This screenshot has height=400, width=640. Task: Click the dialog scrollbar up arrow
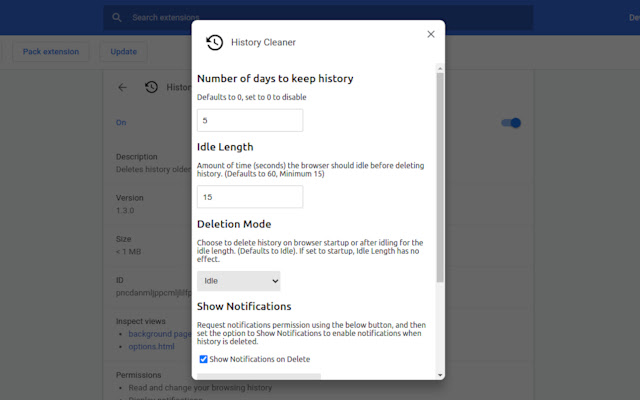click(x=440, y=68)
